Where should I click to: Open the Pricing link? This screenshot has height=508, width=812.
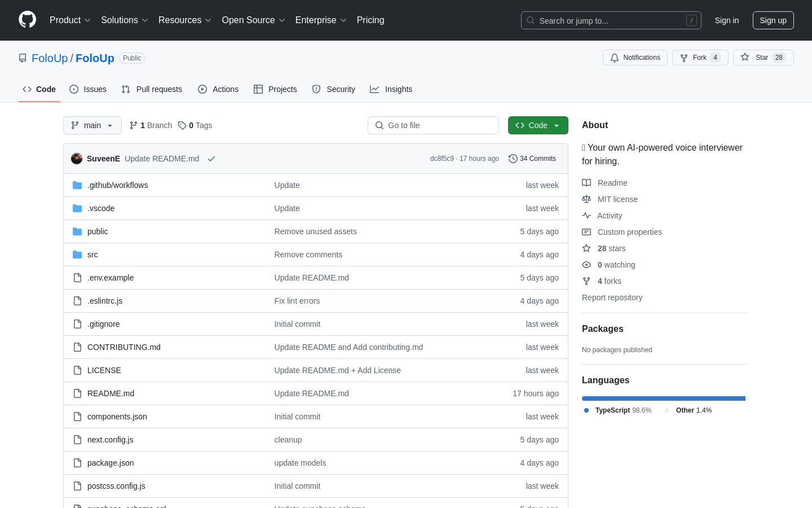pyautogui.click(x=370, y=20)
